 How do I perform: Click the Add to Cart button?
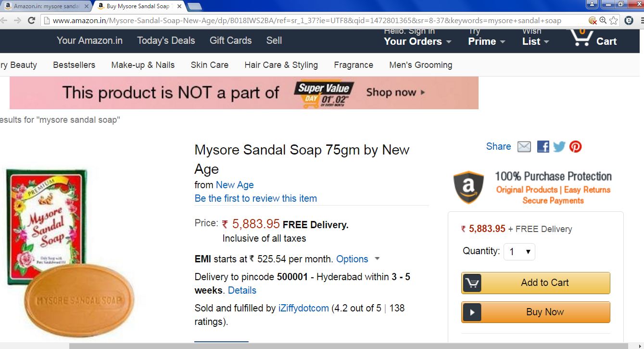(535, 283)
